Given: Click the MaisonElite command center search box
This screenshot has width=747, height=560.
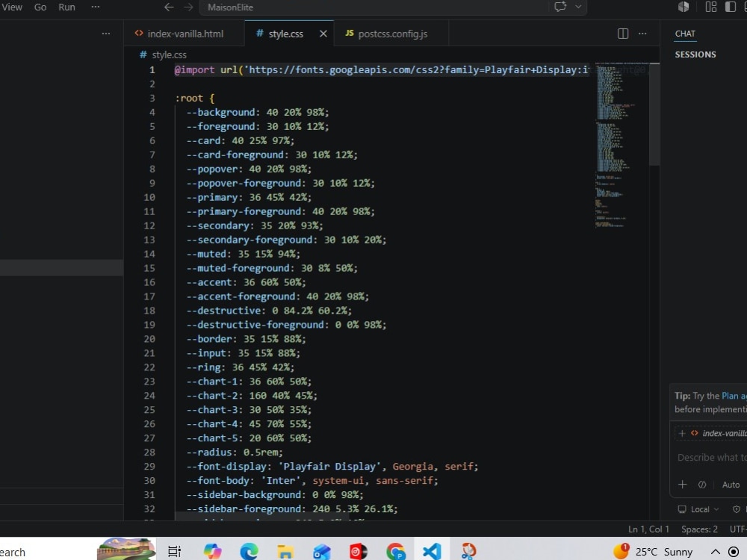Looking at the screenshot, I should 373,7.
